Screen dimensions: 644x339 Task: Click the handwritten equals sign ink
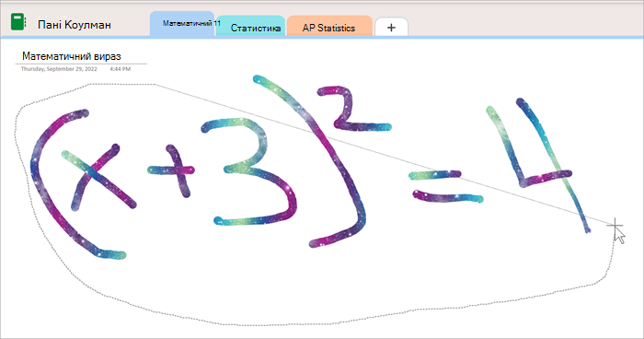click(x=447, y=187)
